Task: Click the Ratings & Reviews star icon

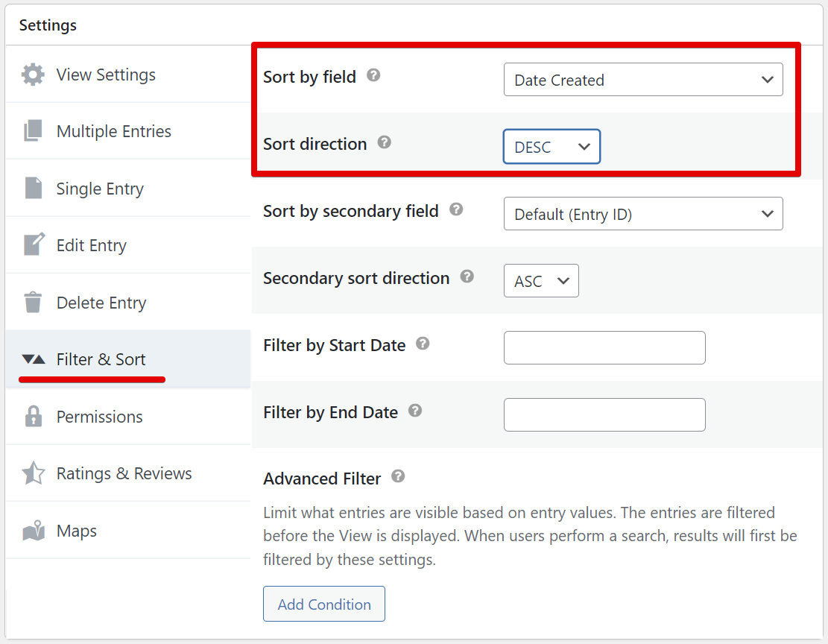Action: click(x=33, y=473)
